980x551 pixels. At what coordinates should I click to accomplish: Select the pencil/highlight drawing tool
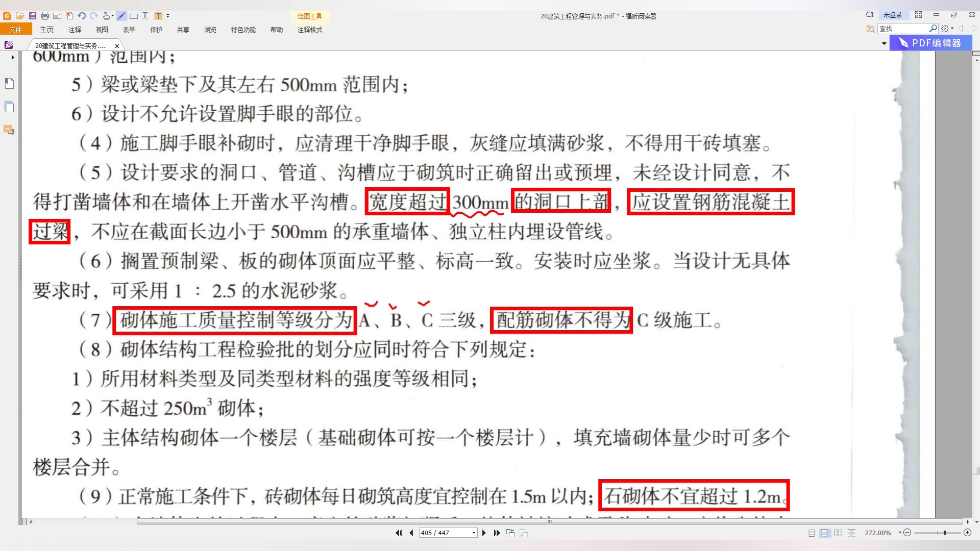tap(121, 16)
